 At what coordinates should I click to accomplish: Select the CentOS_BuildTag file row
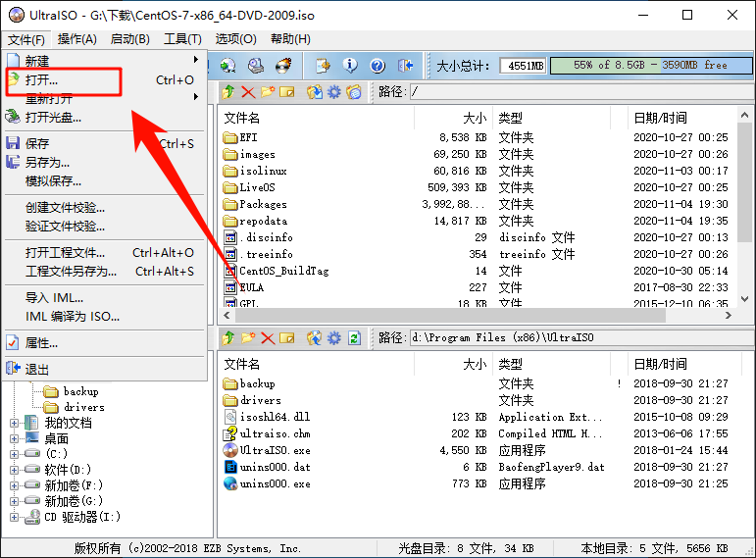476,271
